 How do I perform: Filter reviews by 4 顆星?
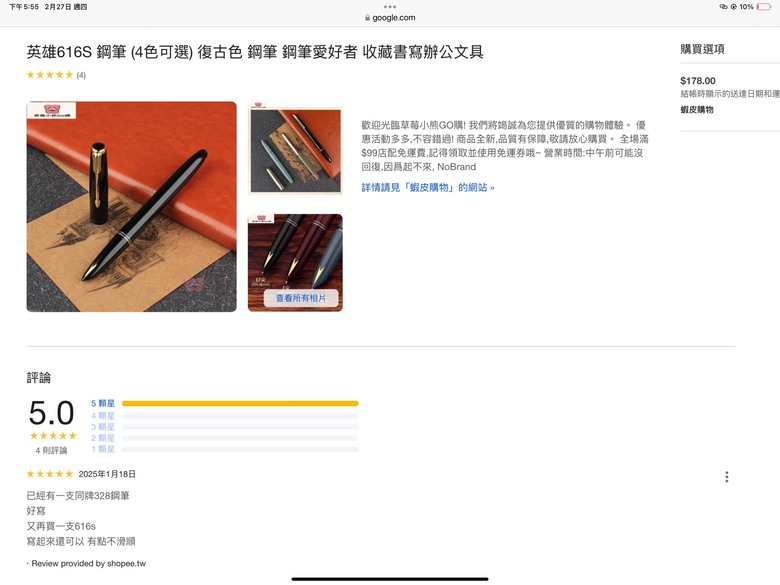(103, 416)
